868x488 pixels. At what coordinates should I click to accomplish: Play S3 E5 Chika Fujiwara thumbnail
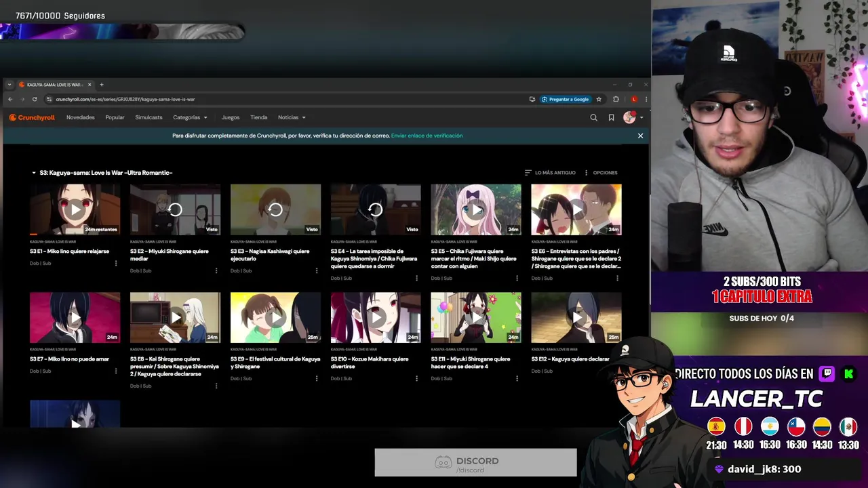(x=476, y=209)
